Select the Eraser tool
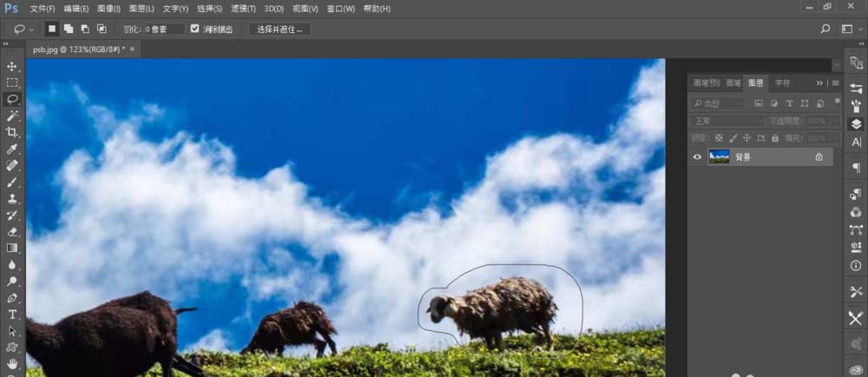The image size is (868, 377). (12, 232)
